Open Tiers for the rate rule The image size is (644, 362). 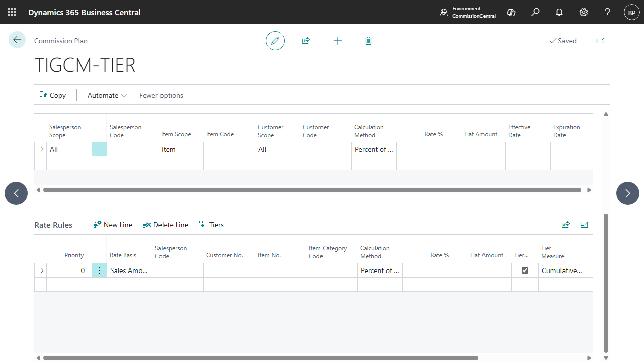(x=211, y=225)
